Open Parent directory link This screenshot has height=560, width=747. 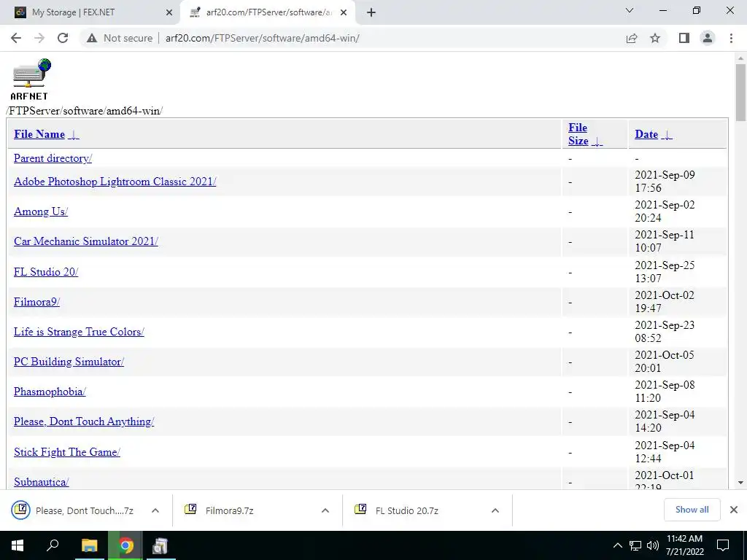53,158
